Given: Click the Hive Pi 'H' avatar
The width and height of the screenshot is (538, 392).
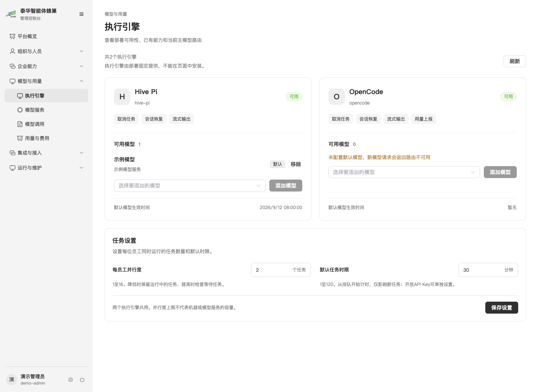Looking at the screenshot, I should click(x=122, y=97).
